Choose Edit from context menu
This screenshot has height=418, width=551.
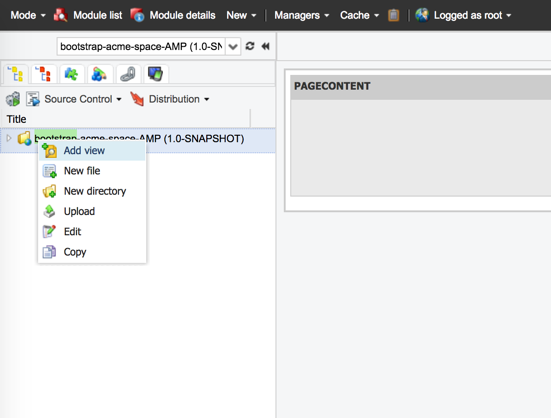coord(92,232)
